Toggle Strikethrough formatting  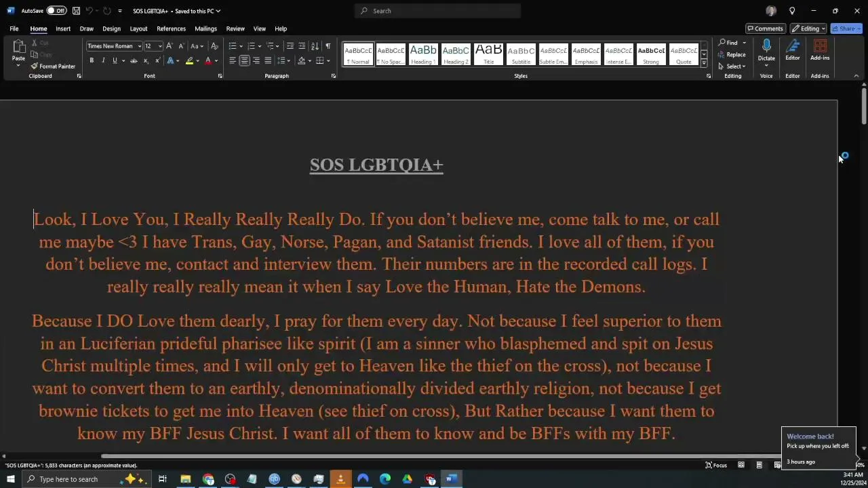pyautogui.click(x=134, y=61)
